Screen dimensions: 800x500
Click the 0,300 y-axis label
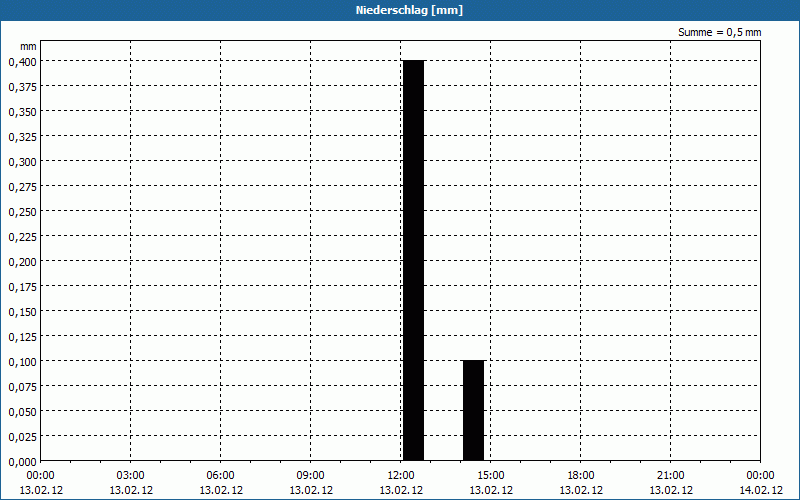coord(22,161)
